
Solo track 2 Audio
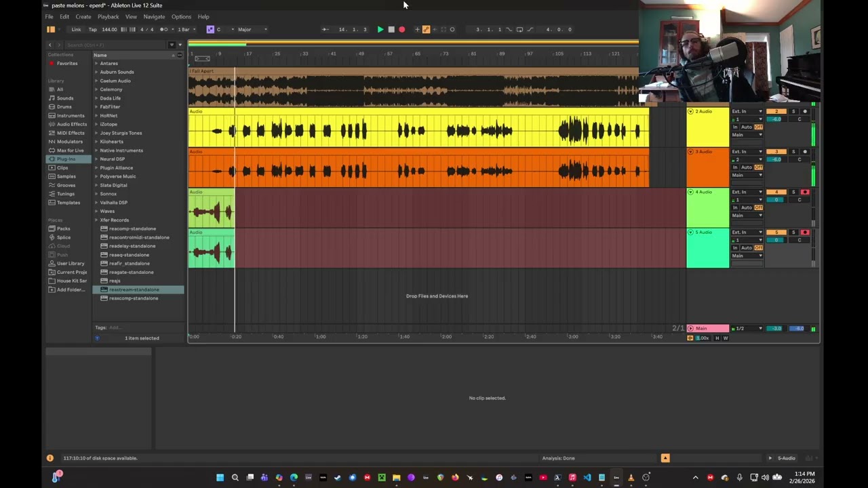pyautogui.click(x=793, y=111)
